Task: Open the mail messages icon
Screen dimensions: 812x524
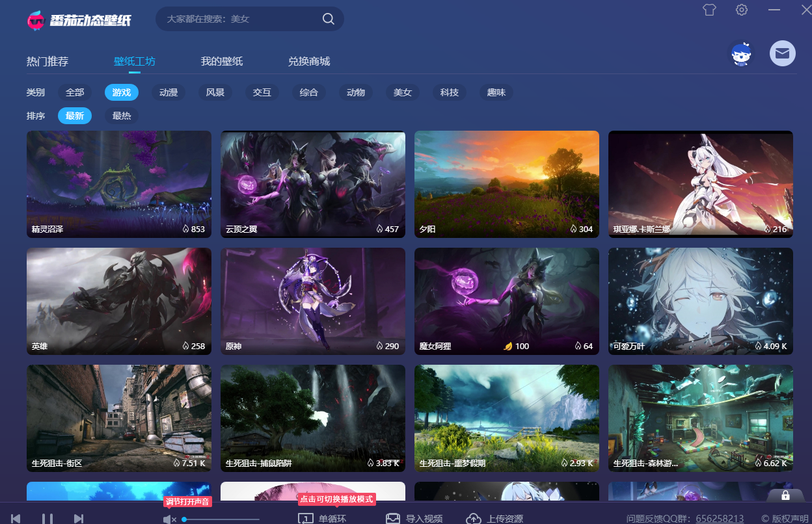Action: click(x=783, y=53)
